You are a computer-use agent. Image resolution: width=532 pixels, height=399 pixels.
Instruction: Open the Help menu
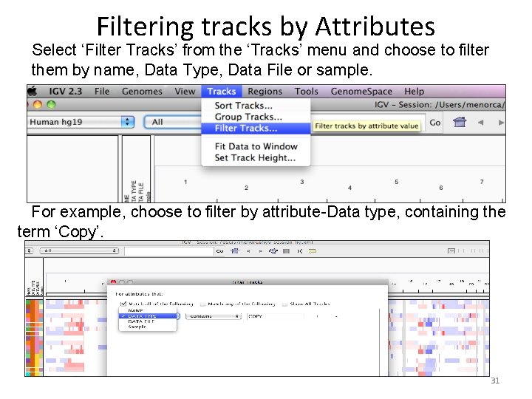[414, 92]
